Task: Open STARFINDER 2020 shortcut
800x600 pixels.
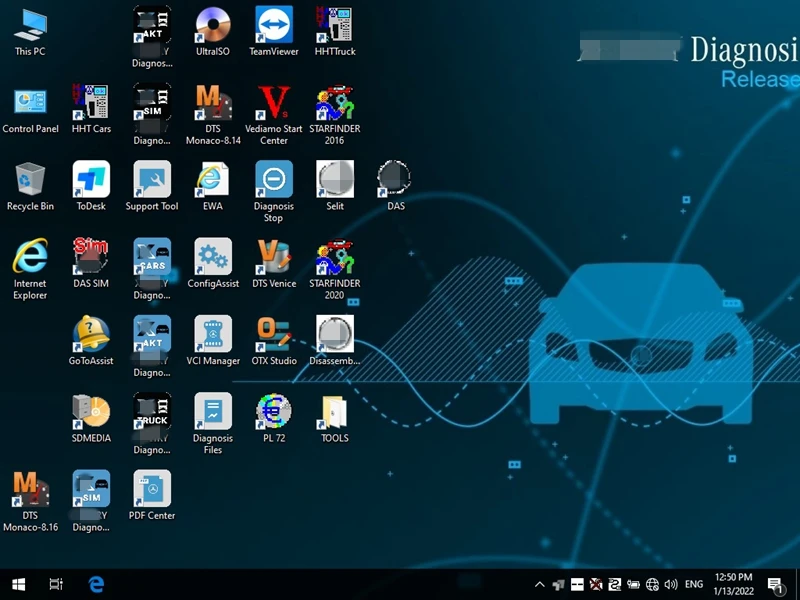Action: 334,257
